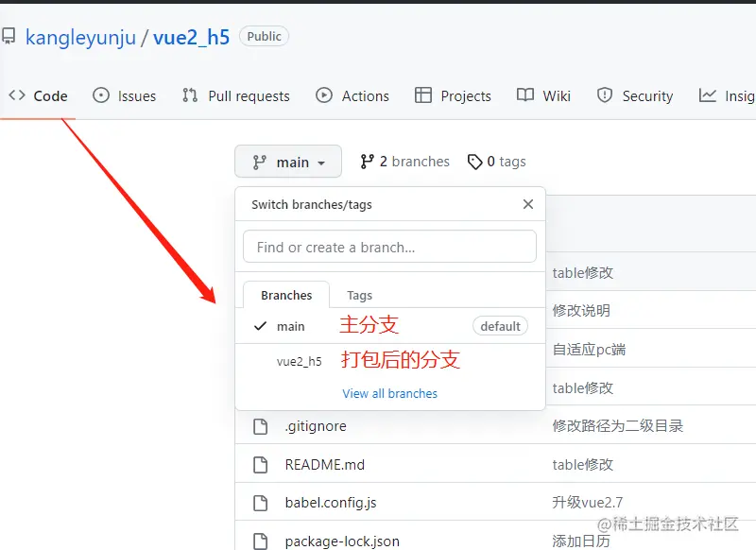Click the Code angle-brackets icon

[x=17, y=95]
